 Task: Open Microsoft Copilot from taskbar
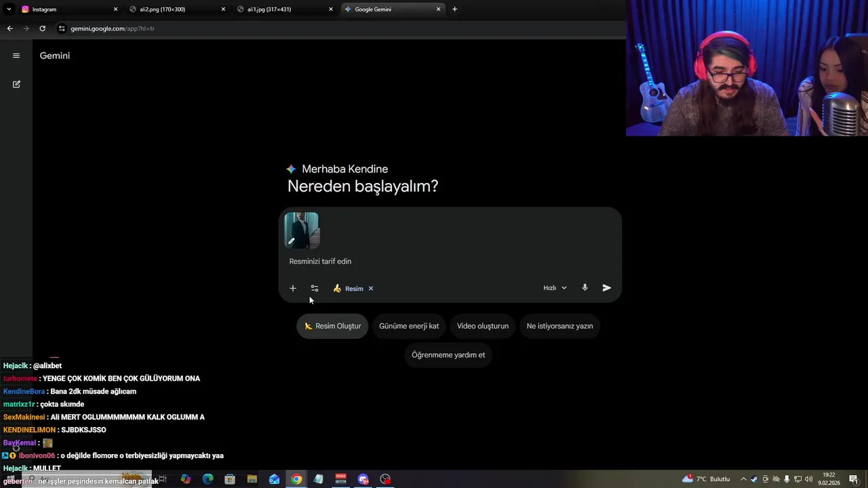(186, 479)
